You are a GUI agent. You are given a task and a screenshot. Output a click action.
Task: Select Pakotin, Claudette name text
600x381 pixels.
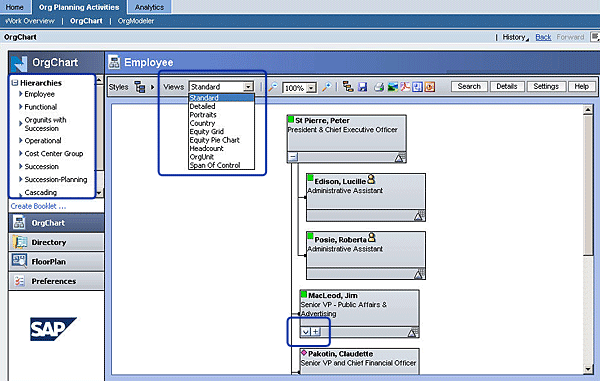point(341,354)
